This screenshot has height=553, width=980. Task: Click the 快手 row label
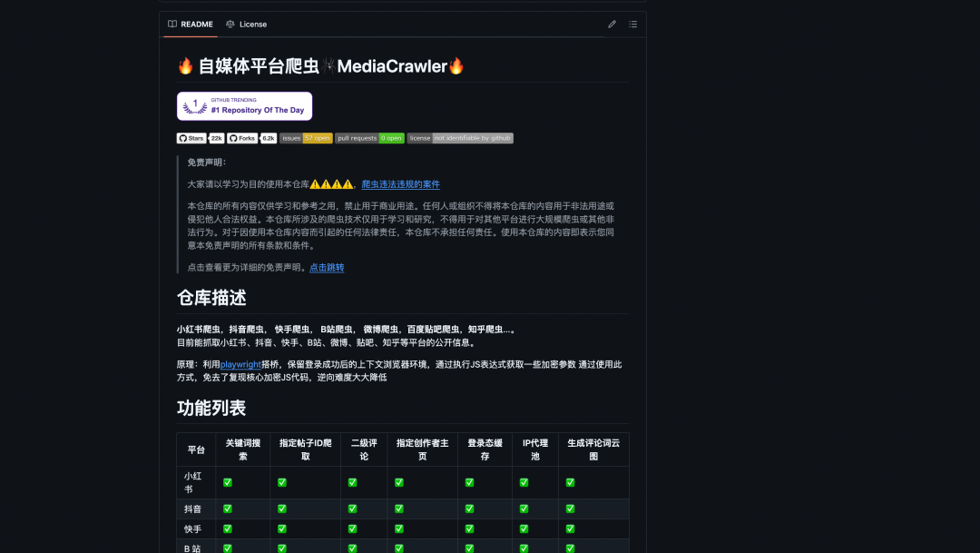pyautogui.click(x=192, y=529)
